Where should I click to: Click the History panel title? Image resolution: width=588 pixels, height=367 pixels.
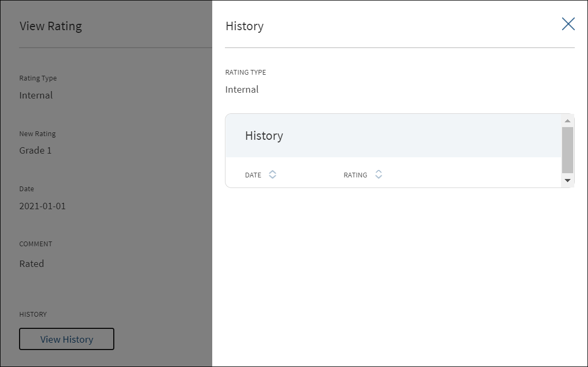point(245,26)
